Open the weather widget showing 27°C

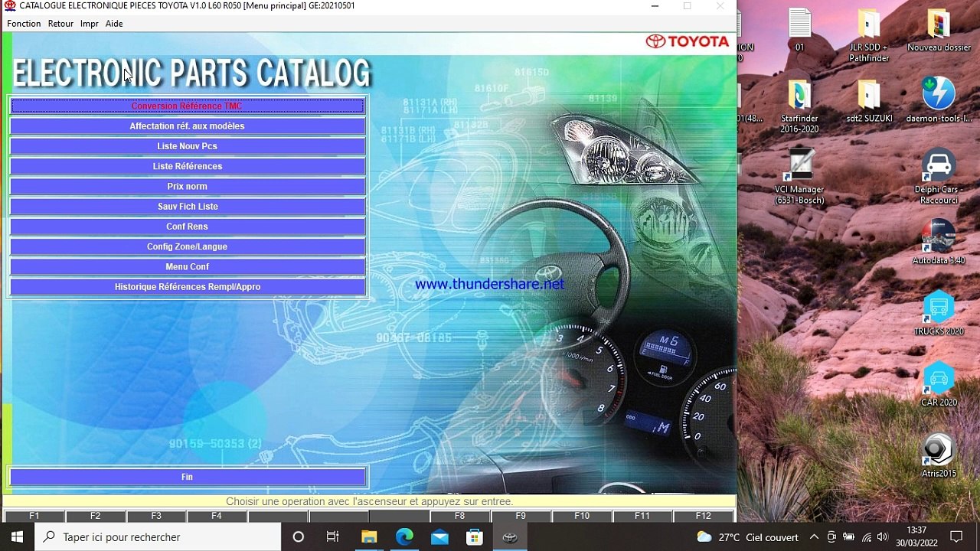tap(747, 537)
